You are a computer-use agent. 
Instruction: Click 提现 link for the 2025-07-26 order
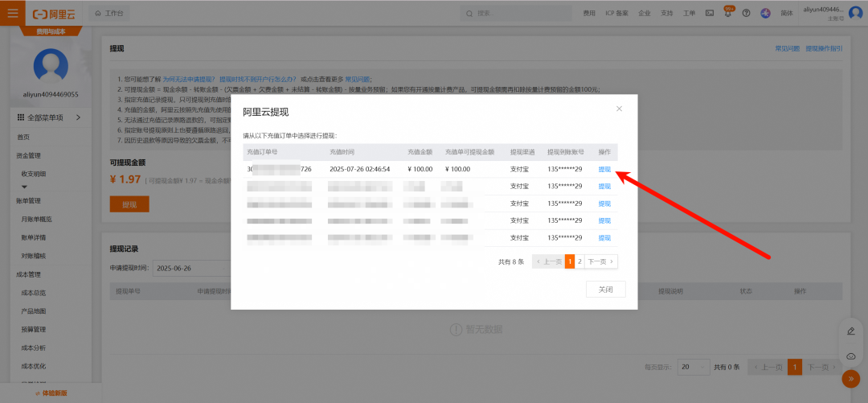[x=604, y=170]
